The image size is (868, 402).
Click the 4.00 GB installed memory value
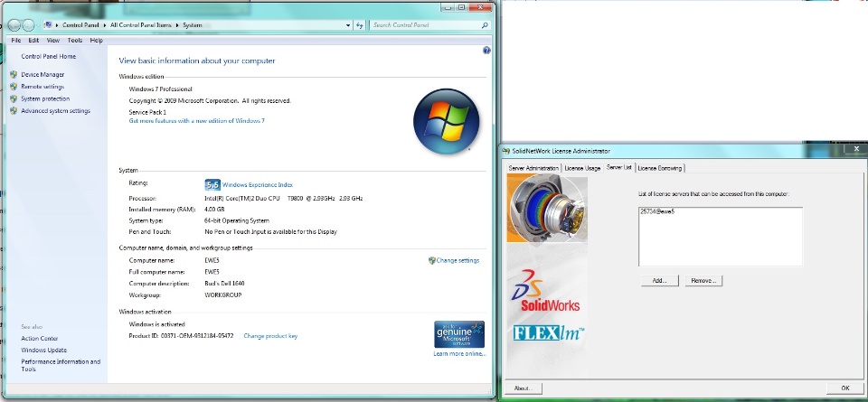pos(215,210)
